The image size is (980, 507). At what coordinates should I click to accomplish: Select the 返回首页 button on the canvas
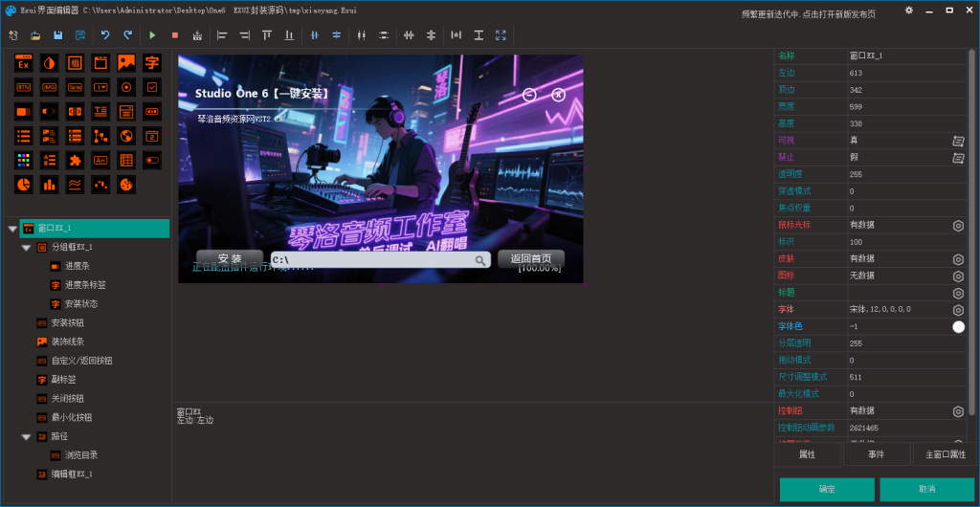[530, 258]
